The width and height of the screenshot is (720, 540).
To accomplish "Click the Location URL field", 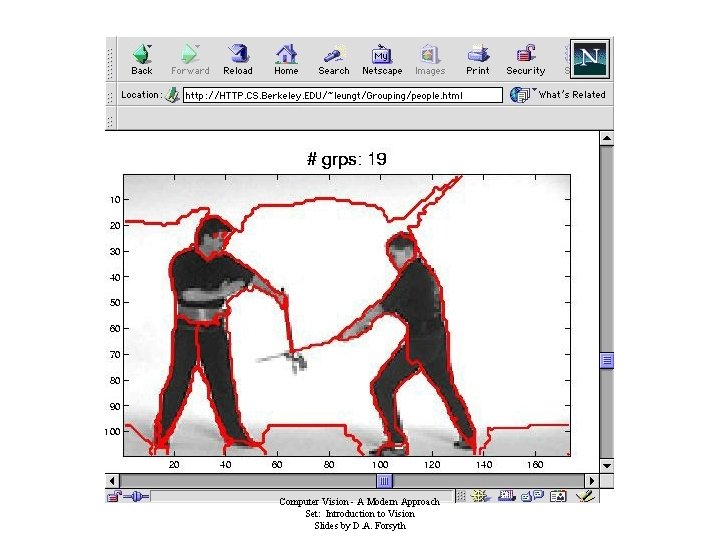I will [x=343, y=95].
